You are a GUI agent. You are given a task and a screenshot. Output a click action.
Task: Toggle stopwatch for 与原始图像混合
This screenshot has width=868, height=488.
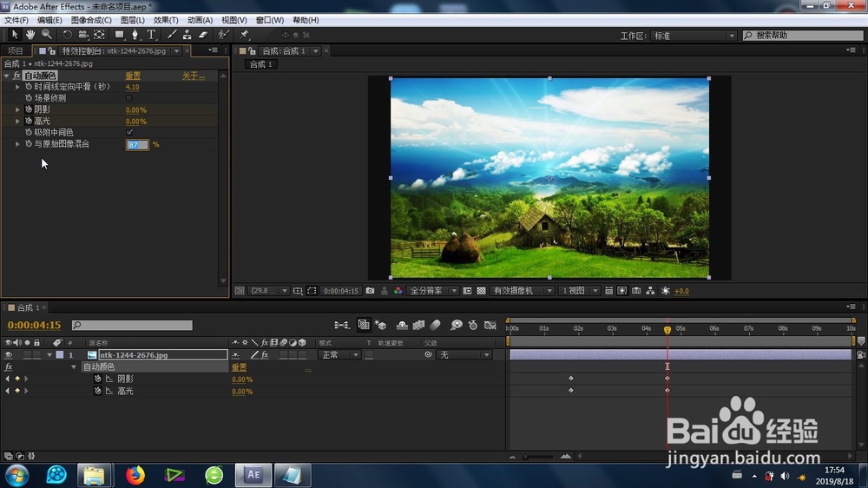[29, 143]
